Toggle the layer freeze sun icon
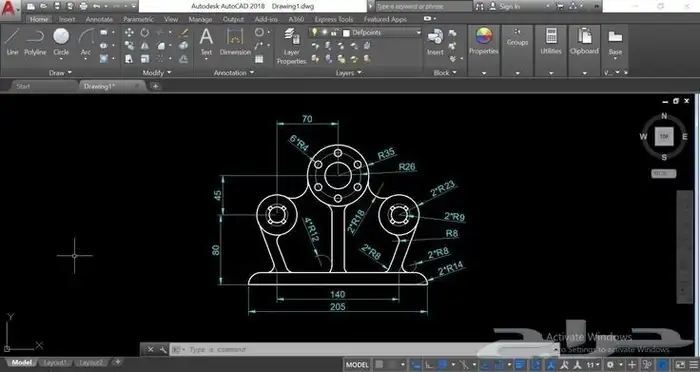Viewport: 700px width, 372px height. click(324, 32)
